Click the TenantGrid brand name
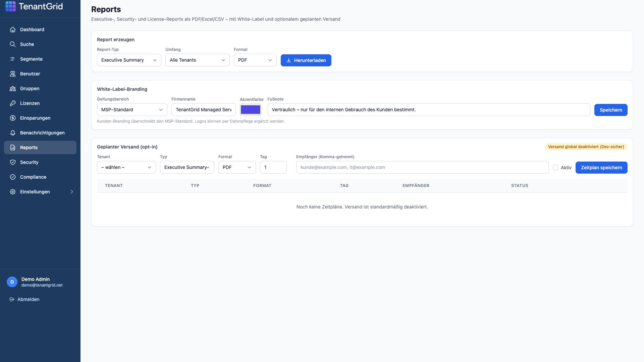 pyautogui.click(x=41, y=6)
